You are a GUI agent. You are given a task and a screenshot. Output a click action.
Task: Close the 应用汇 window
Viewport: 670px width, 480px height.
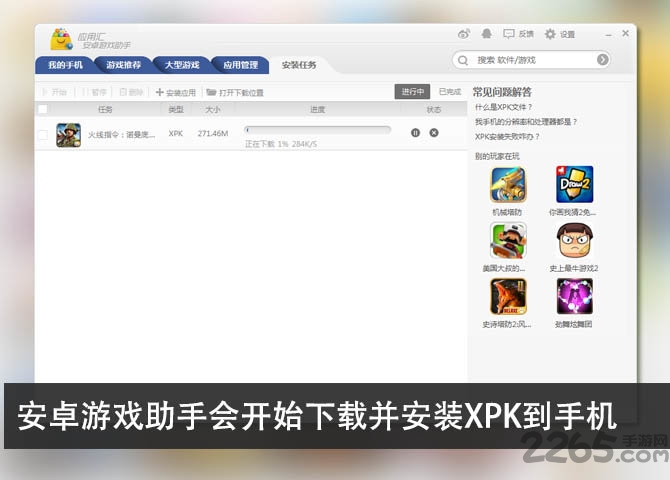626,33
